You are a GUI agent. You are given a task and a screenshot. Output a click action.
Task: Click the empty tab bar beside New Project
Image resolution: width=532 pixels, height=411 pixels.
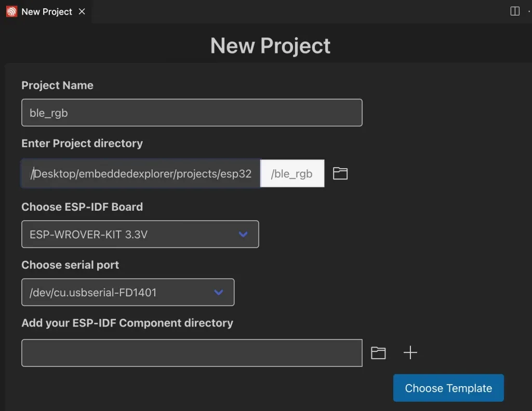coord(260,11)
